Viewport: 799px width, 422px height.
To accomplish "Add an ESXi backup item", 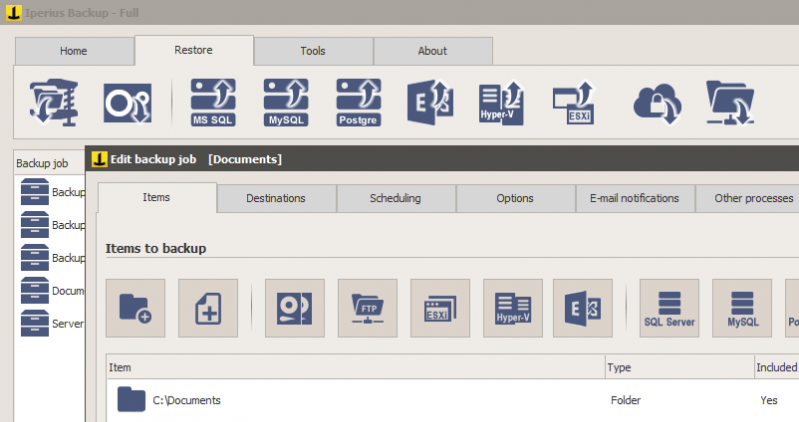I will tap(440, 308).
